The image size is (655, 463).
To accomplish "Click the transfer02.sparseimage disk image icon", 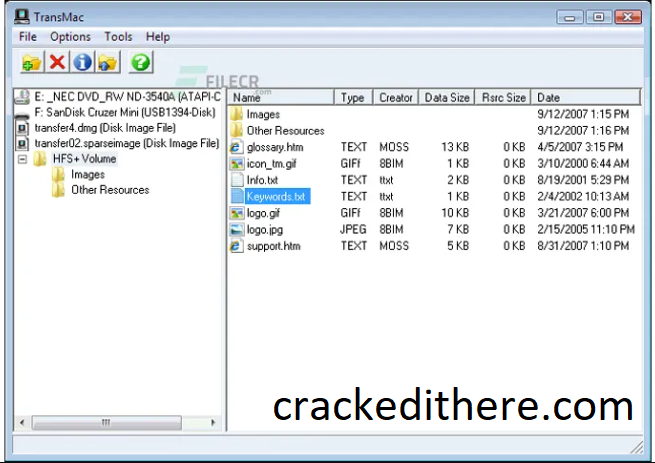I will [x=22, y=143].
